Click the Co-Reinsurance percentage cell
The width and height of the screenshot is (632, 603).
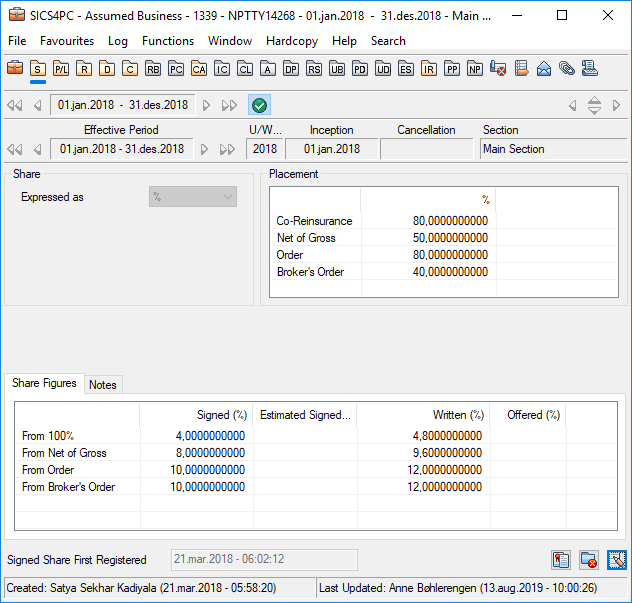428,221
